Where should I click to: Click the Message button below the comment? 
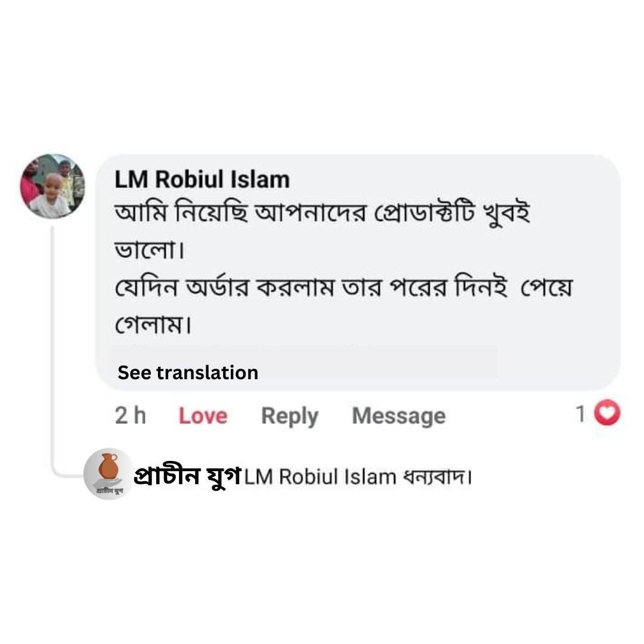(x=398, y=416)
